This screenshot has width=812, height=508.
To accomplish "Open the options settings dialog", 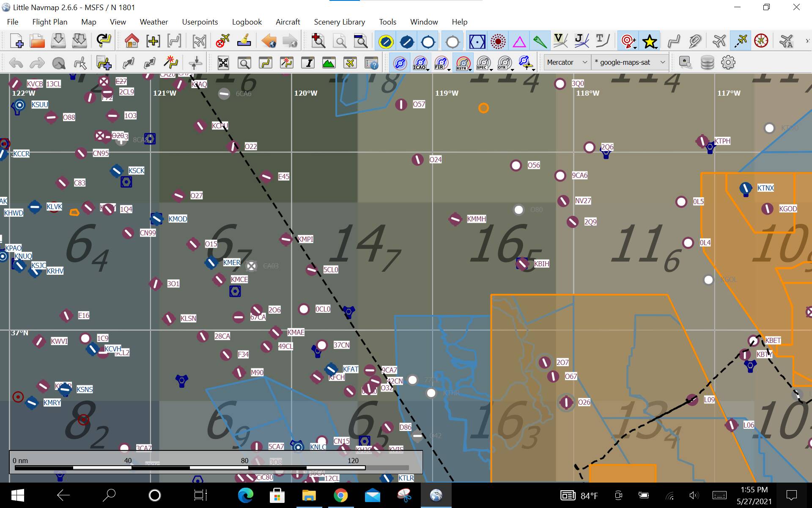I will 728,62.
